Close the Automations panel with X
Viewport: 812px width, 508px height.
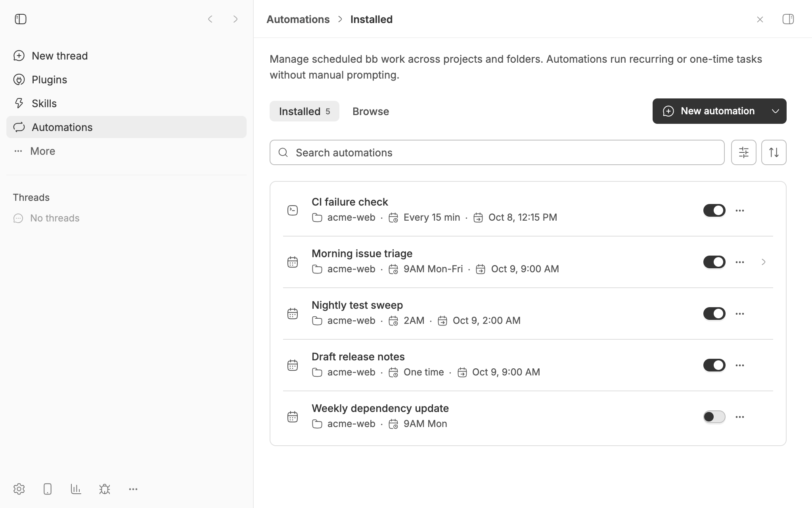pyautogui.click(x=760, y=19)
